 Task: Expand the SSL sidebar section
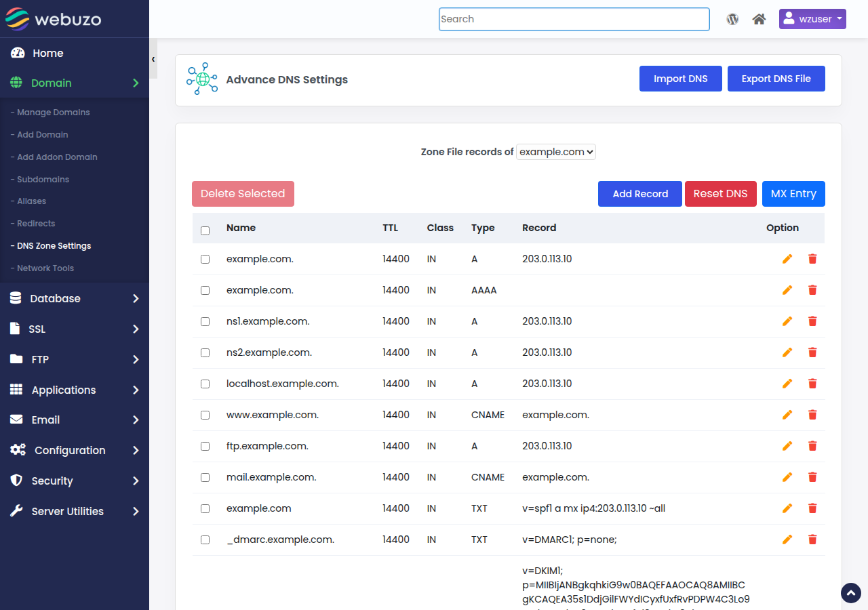point(75,329)
